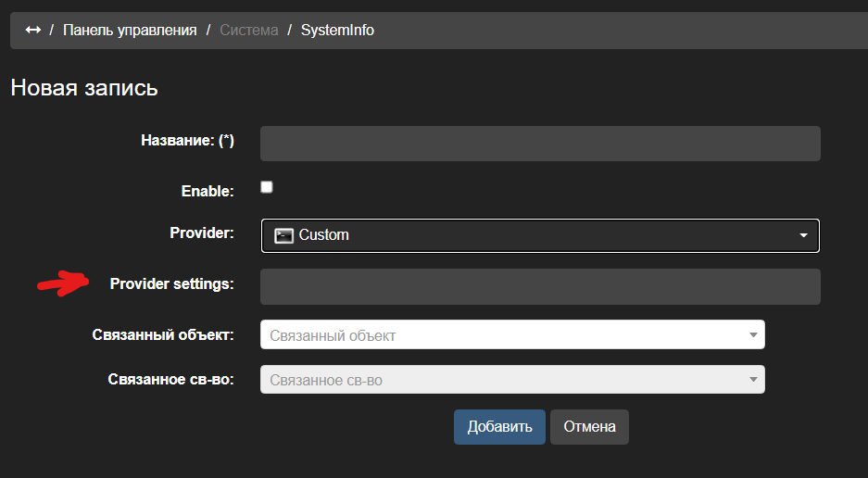This screenshot has width=868, height=478.
Task: Click the Enable label text
Action: click(208, 191)
